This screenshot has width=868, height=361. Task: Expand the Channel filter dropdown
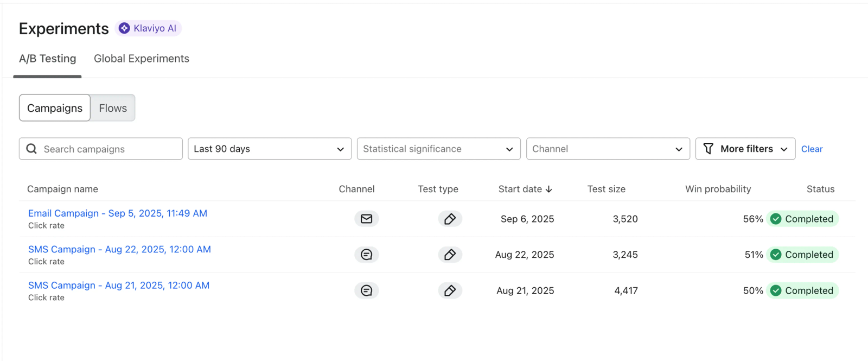(x=608, y=149)
